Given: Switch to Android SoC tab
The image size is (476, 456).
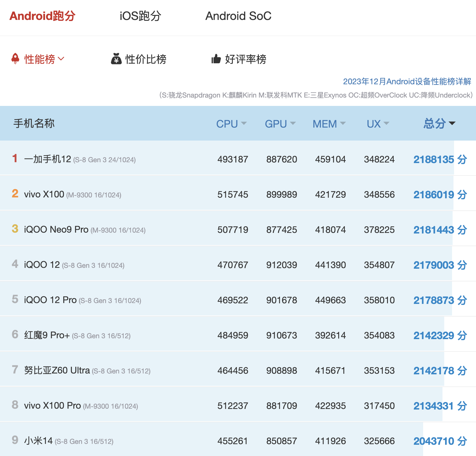Looking at the screenshot, I should pos(238,16).
